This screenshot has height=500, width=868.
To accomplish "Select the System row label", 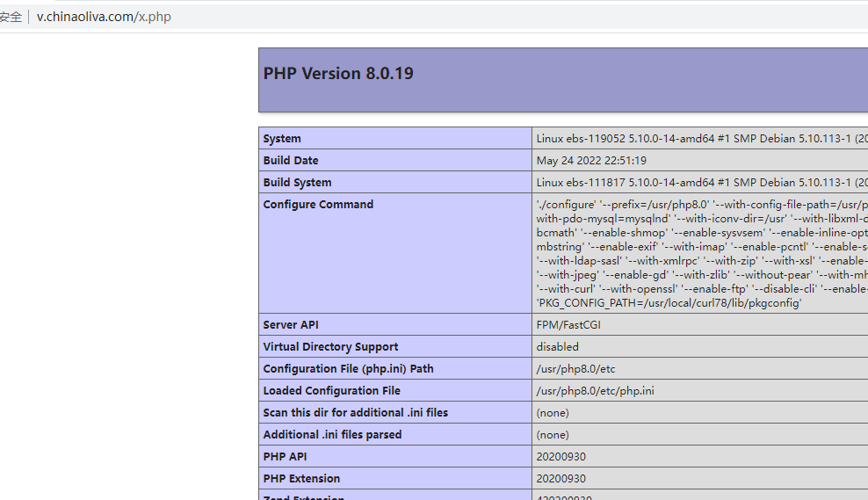I will pos(282,139).
